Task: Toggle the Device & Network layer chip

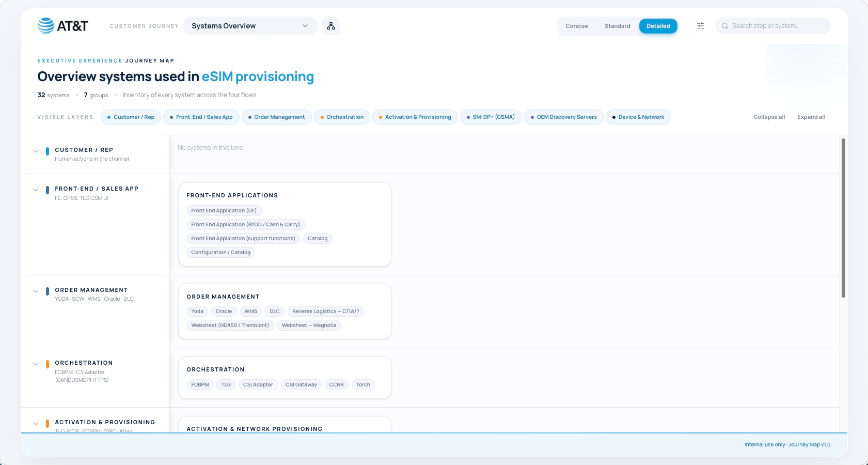Action: pyautogui.click(x=638, y=117)
